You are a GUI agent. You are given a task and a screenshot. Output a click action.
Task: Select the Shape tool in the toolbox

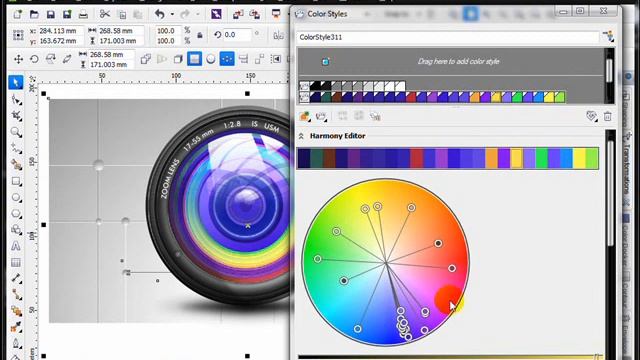point(16,99)
